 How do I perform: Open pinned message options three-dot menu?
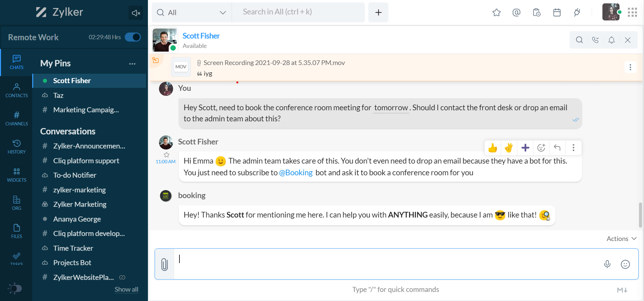pos(630,67)
